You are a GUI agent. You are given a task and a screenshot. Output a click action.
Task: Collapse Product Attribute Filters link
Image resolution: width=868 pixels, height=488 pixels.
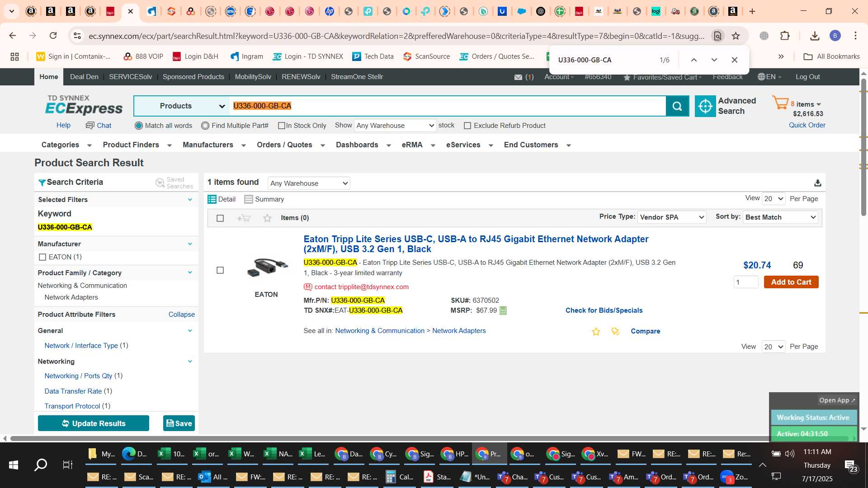pos(182,314)
